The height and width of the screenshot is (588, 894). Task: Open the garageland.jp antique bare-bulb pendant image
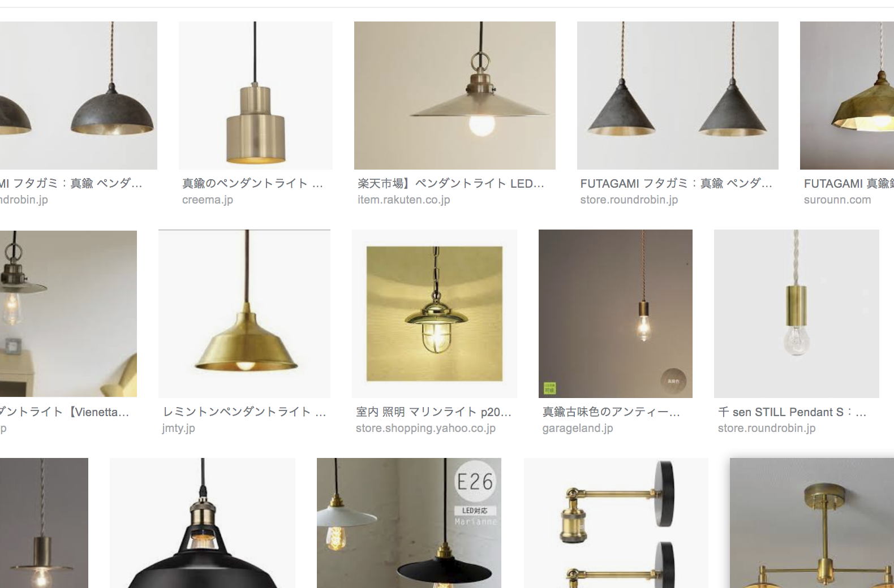coord(615,314)
